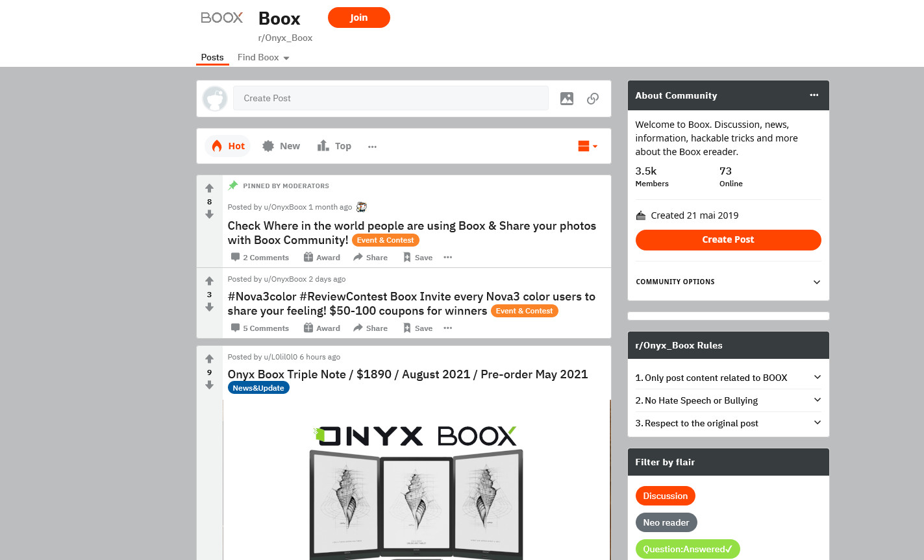The image size is (924, 560).
Task: Share the pinned Boox Community post
Action: 371,258
